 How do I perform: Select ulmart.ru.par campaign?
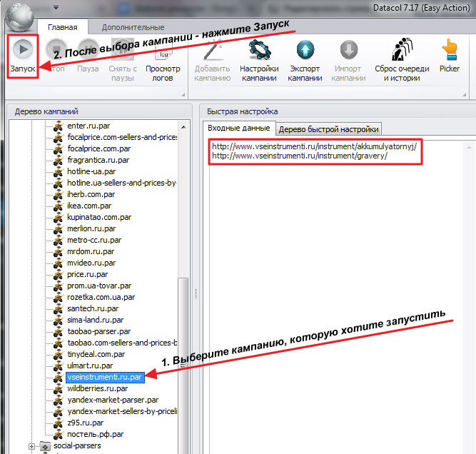pos(90,365)
